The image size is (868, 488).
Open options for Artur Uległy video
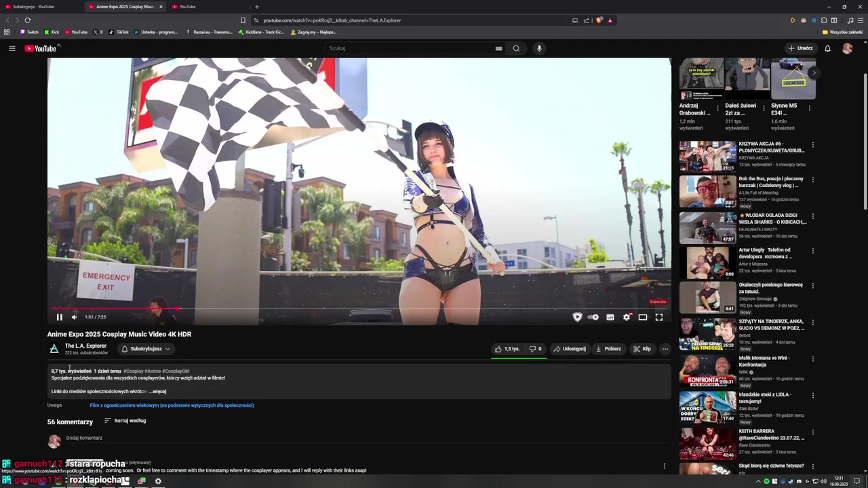[x=812, y=251]
